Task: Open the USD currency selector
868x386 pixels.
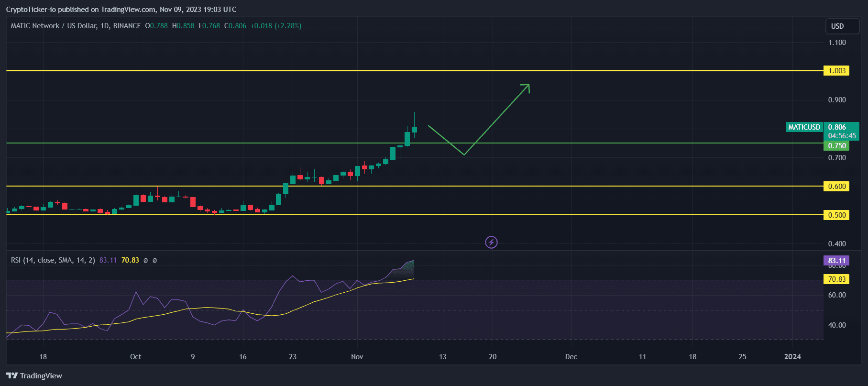Action: [x=842, y=26]
